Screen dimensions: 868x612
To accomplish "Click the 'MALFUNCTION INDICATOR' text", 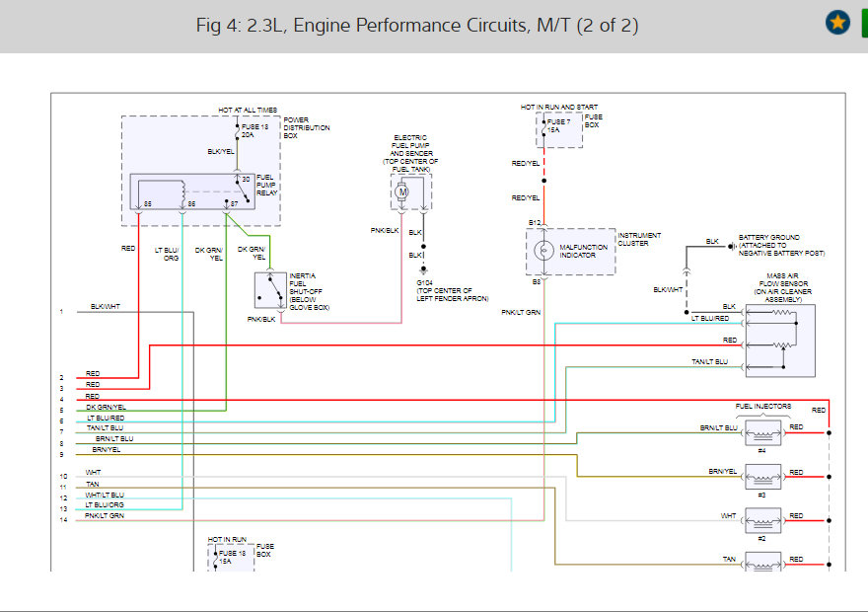I will click(584, 251).
